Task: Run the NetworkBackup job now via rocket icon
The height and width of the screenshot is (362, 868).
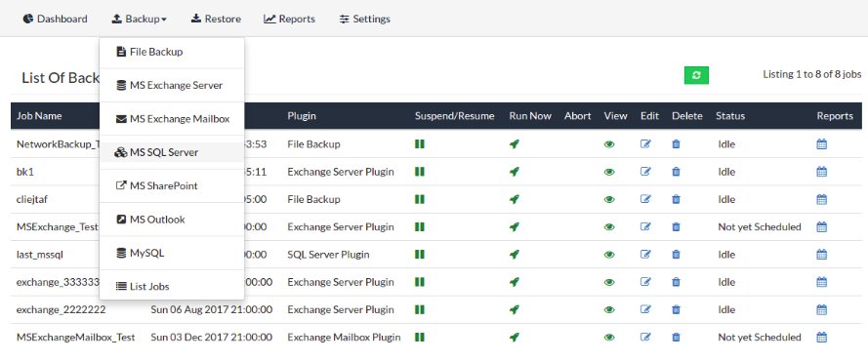Action: [x=515, y=144]
